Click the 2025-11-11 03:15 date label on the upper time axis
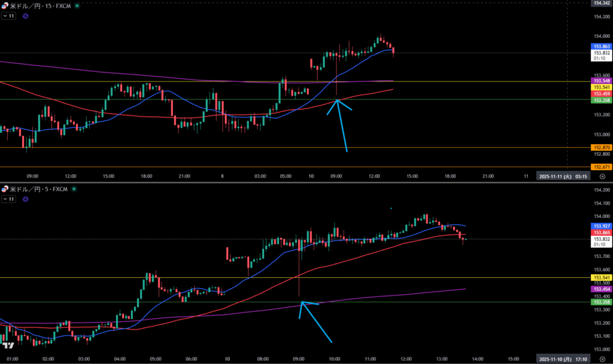The height and width of the screenshot is (364, 613). click(563, 177)
